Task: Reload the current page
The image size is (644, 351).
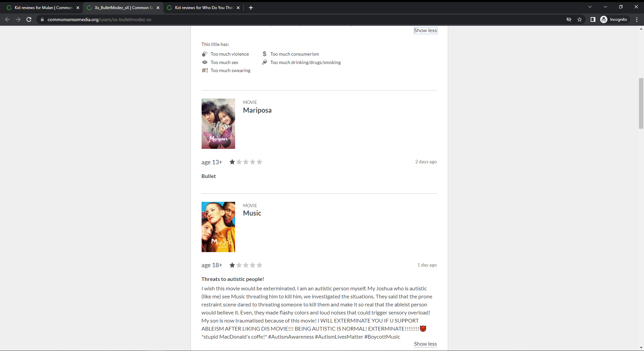Action: tap(29, 19)
